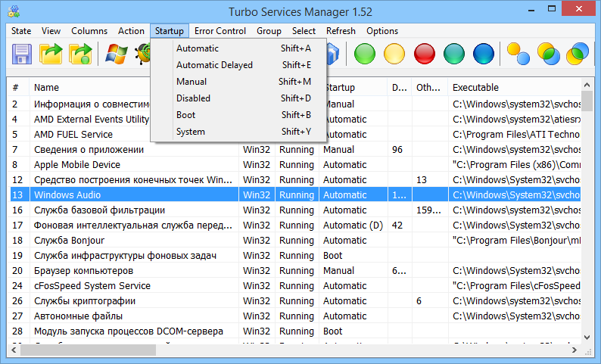Open the Select menu
Viewport: 601px width, 364px height.
point(304,31)
